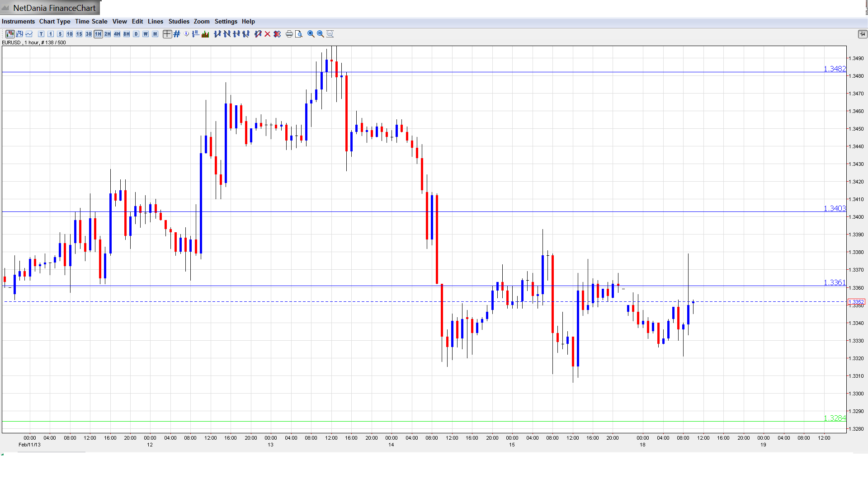
Task: Switch to line chart type icon
Action: click(x=29, y=34)
